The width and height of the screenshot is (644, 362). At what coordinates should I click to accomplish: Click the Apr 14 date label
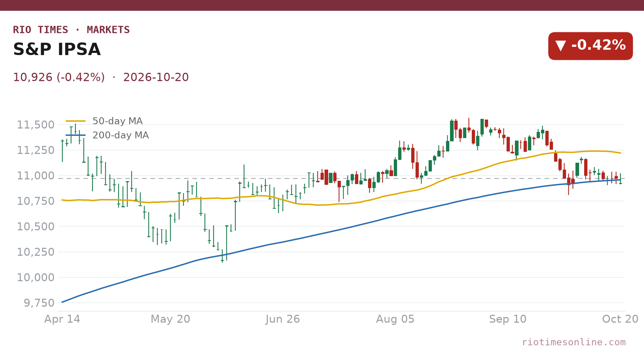point(62,319)
